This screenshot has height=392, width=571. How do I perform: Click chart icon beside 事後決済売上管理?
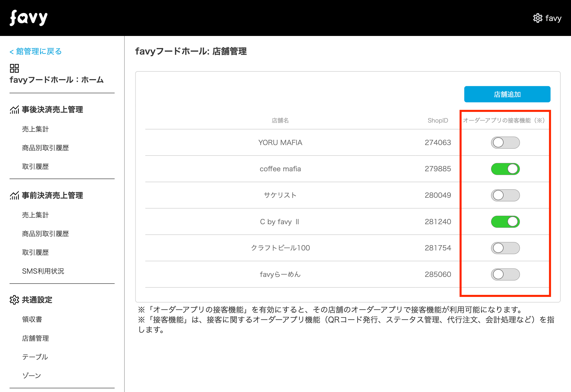point(14,110)
